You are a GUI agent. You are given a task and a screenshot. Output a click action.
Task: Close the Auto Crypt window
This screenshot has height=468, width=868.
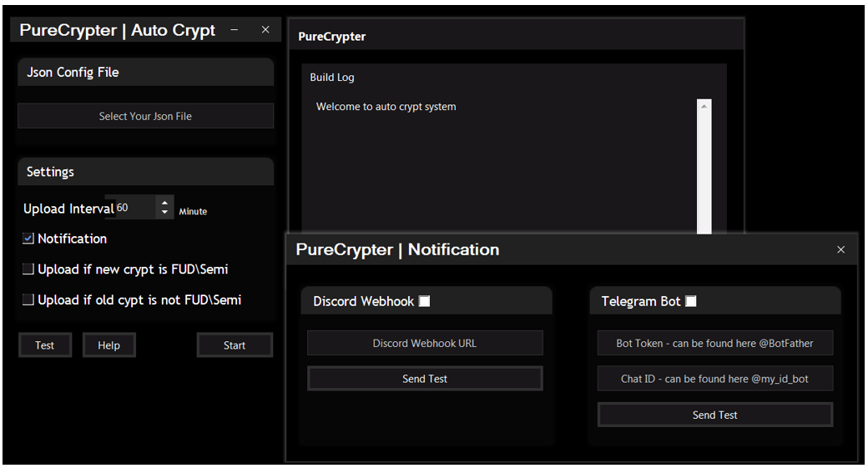click(265, 30)
